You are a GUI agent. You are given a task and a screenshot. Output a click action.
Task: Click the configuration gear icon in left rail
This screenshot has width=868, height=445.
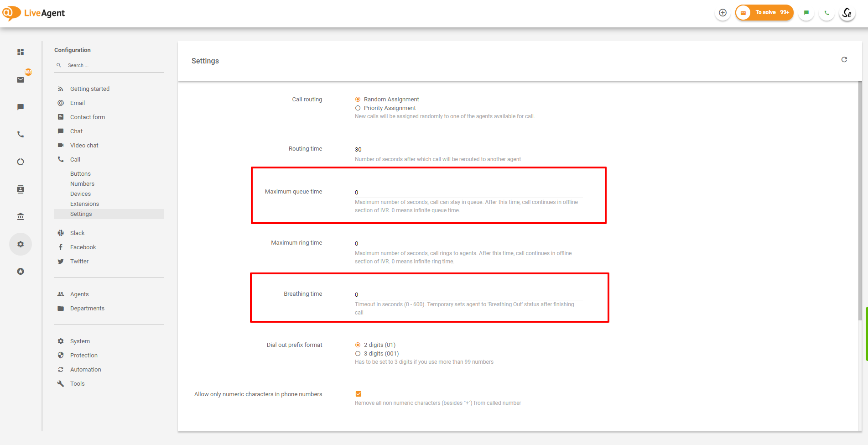point(21,244)
